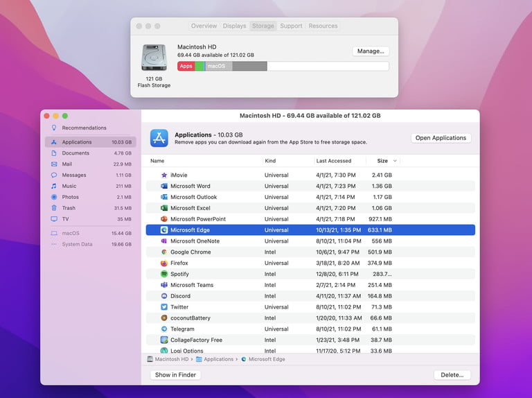532x398 pixels.
Task: Open the Displays tab
Action: point(234,26)
